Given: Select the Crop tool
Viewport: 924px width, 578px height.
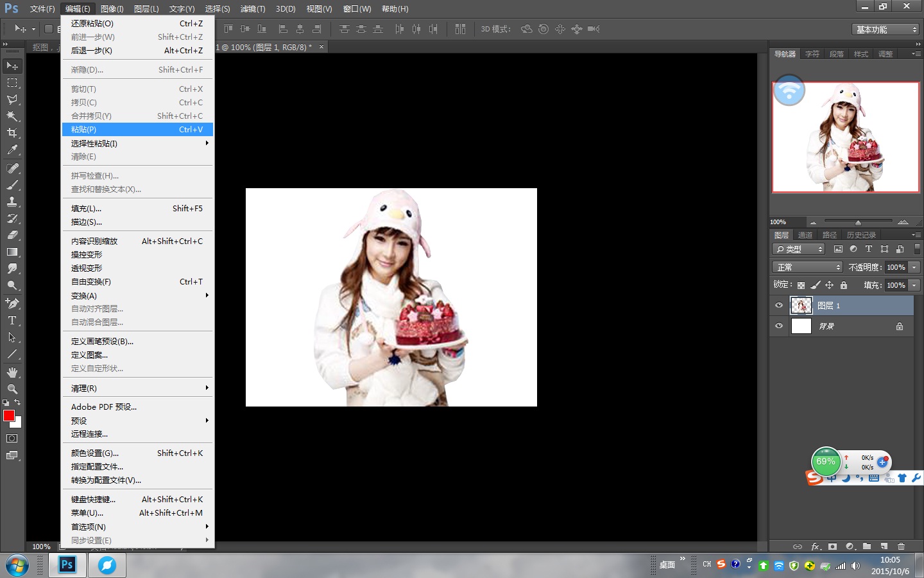Looking at the screenshot, I should 12,133.
